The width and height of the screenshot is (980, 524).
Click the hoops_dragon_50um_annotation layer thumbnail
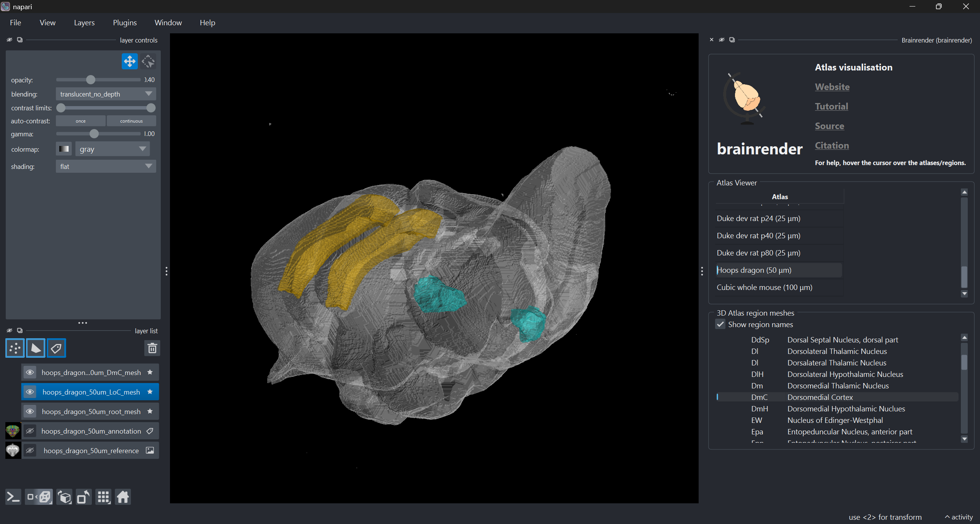13,431
